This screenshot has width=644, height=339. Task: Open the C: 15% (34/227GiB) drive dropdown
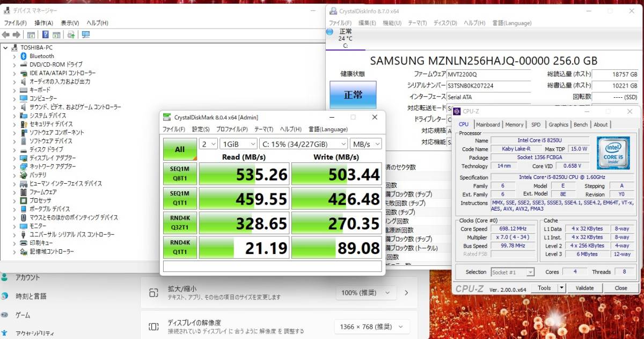click(x=303, y=144)
